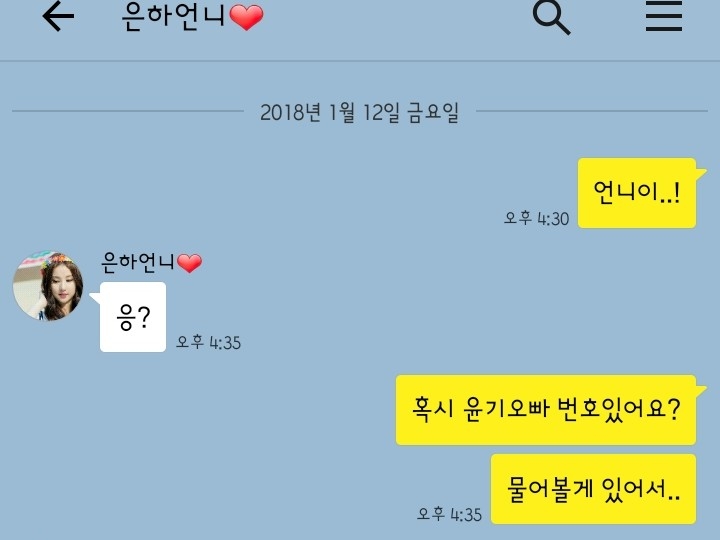This screenshot has height=540, width=720.
Task: Tap the message 혹시 윤기오빠 번호있어요?
Action: (546, 410)
